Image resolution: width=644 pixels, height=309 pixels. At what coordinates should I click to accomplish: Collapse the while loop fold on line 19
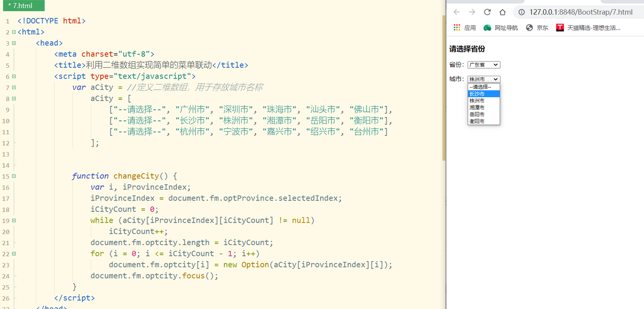(14, 220)
